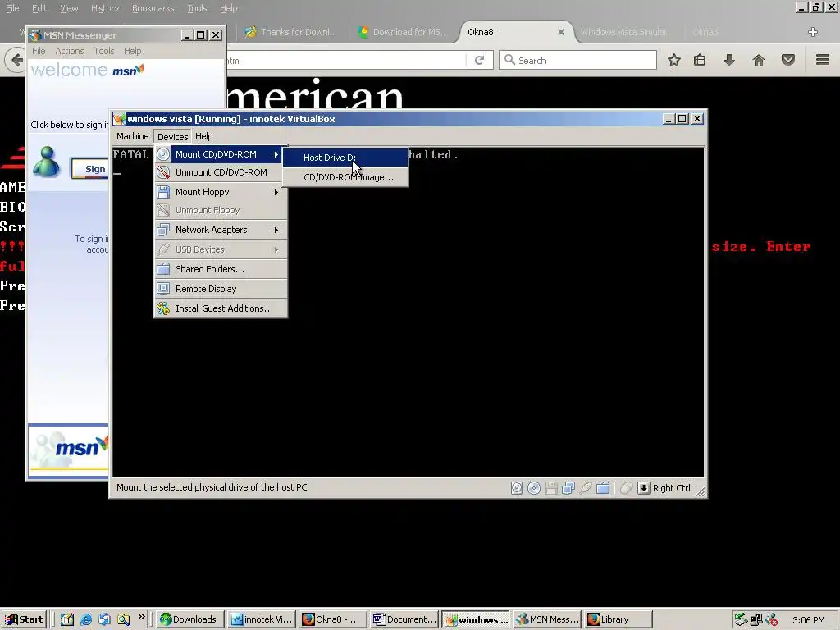This screenshot has width=840, height=630.
Task: Switch to innotek Vi... taskbar button
Action: [x=262, y=619]
